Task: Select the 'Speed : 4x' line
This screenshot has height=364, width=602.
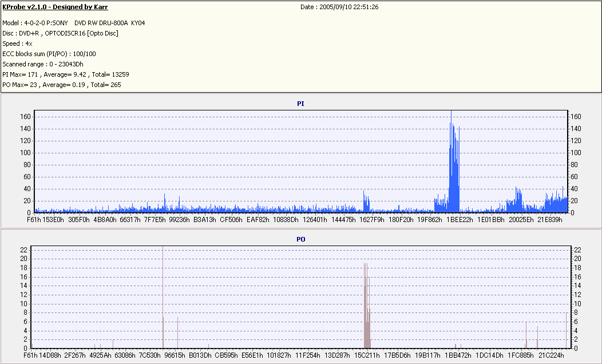Action: [17, 43]
